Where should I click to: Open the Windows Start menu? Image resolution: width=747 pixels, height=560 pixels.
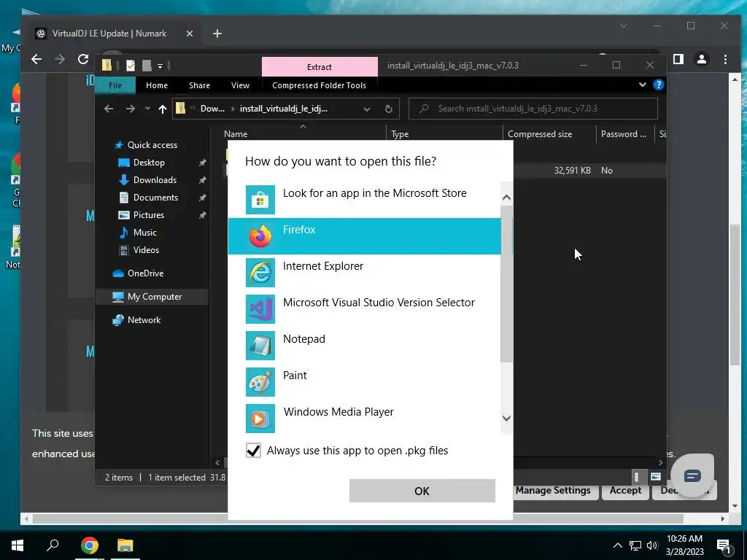pos(18,545)
